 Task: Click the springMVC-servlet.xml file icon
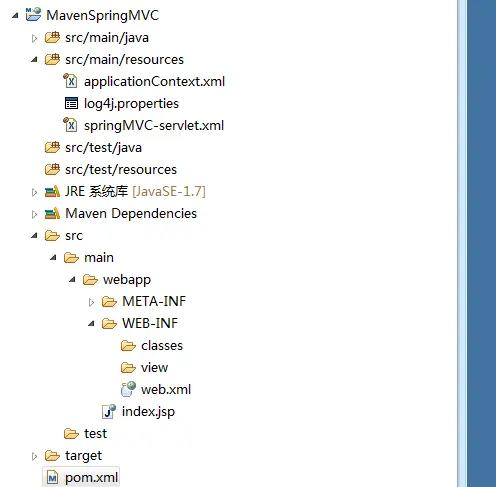pyautogui.click(x=70, y=125)
